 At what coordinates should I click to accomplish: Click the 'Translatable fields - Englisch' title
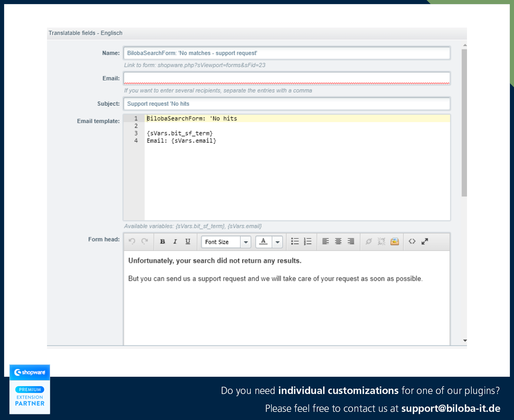86,33
